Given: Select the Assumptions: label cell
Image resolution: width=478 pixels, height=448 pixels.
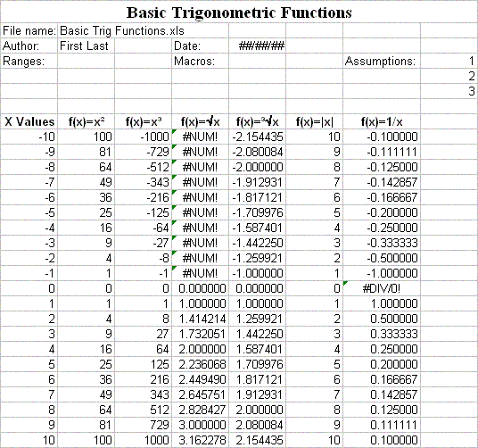Looking at the screenshot, I should (x=382, y=61).
